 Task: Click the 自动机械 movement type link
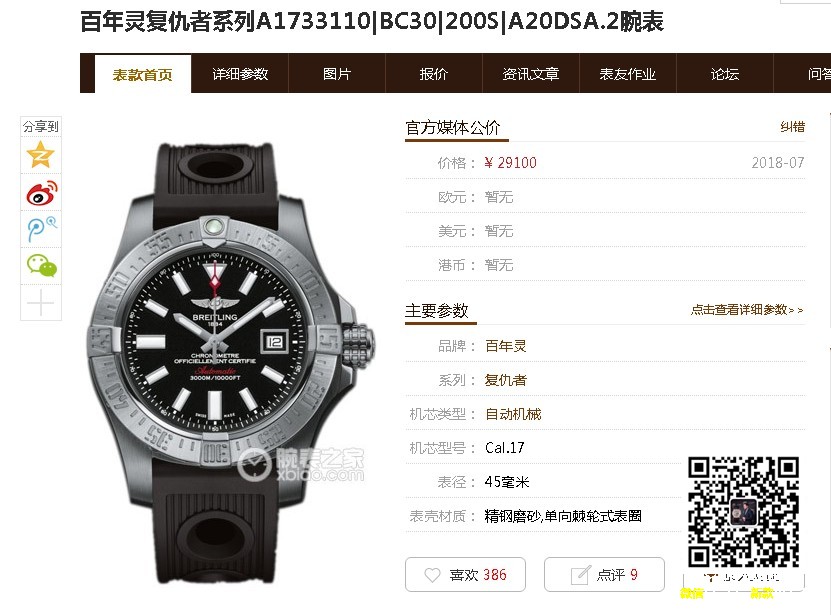tap(513, 414)
